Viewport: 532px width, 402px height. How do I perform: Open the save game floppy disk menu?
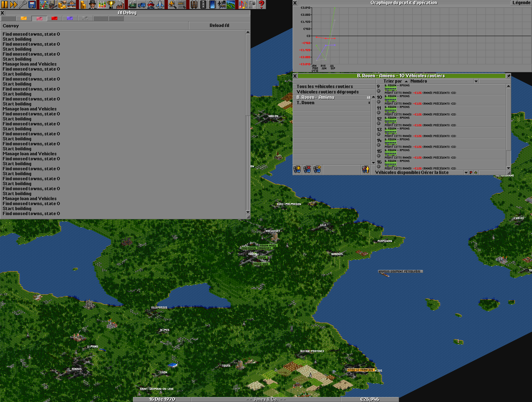coord(32,5)
